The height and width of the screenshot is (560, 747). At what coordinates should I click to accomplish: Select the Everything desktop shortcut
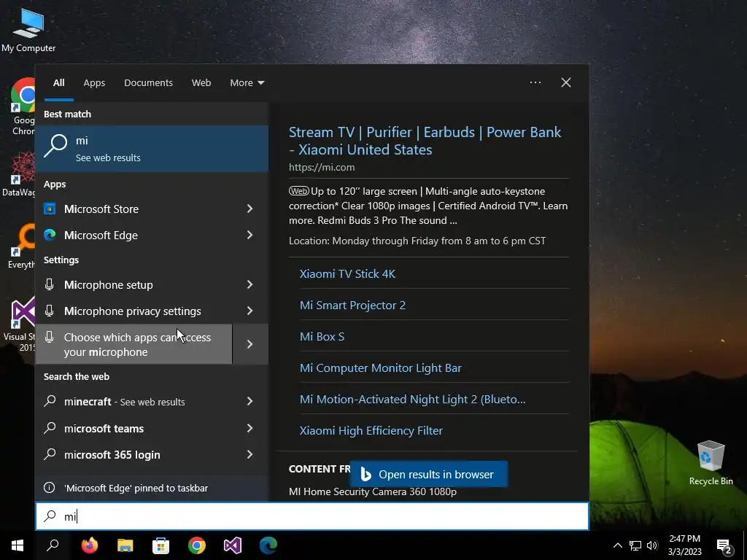[21, 246]
